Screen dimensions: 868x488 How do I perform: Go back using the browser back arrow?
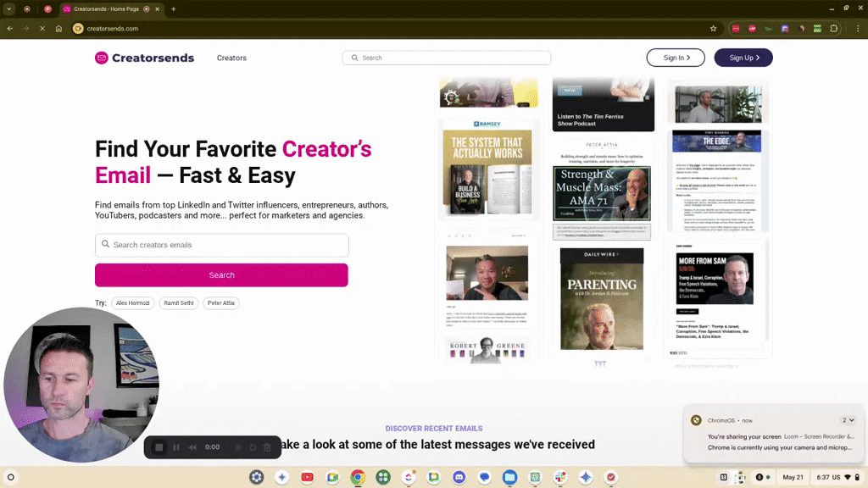pyautogui.click(x=9, y=28)
